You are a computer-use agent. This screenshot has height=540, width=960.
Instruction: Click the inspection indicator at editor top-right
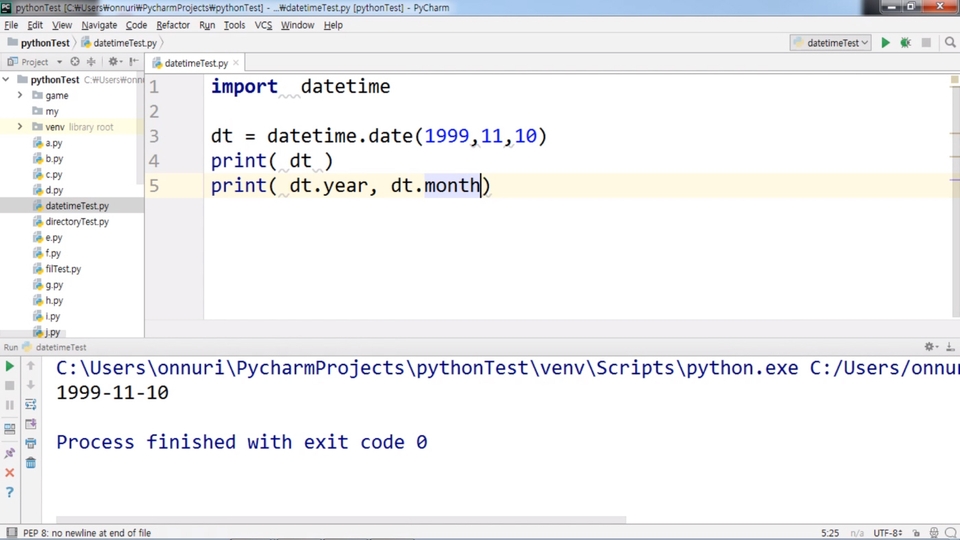954,80
